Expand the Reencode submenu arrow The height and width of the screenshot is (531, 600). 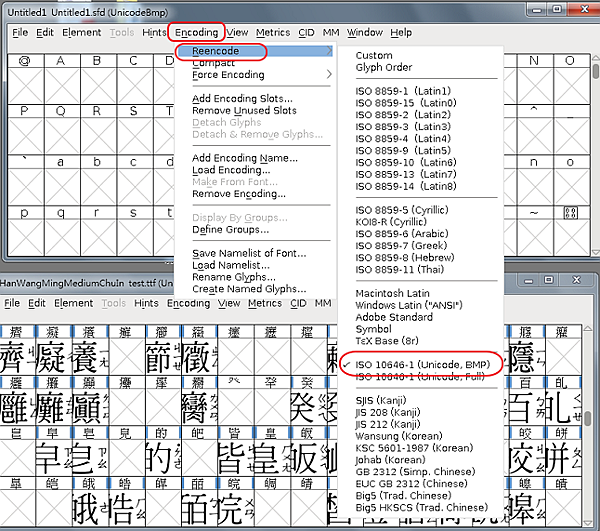tap(329, 51)
